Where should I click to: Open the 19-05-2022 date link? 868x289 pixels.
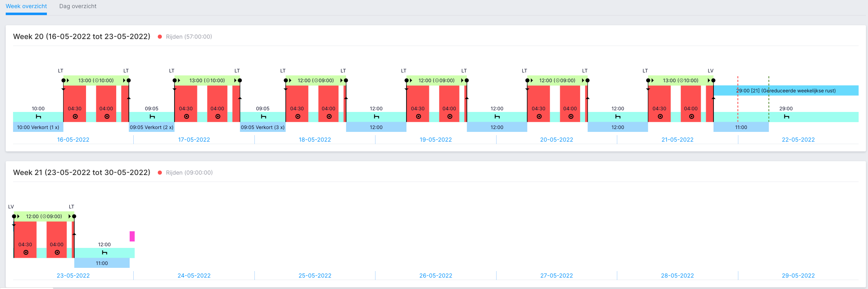(436, 140)
